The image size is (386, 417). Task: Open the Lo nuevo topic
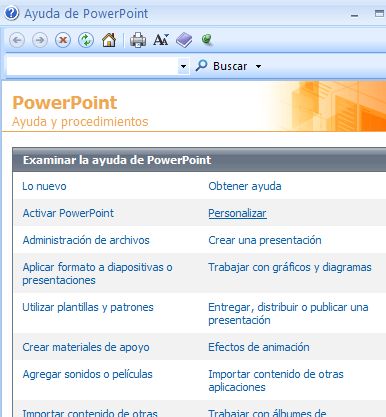tap(44, 186)
